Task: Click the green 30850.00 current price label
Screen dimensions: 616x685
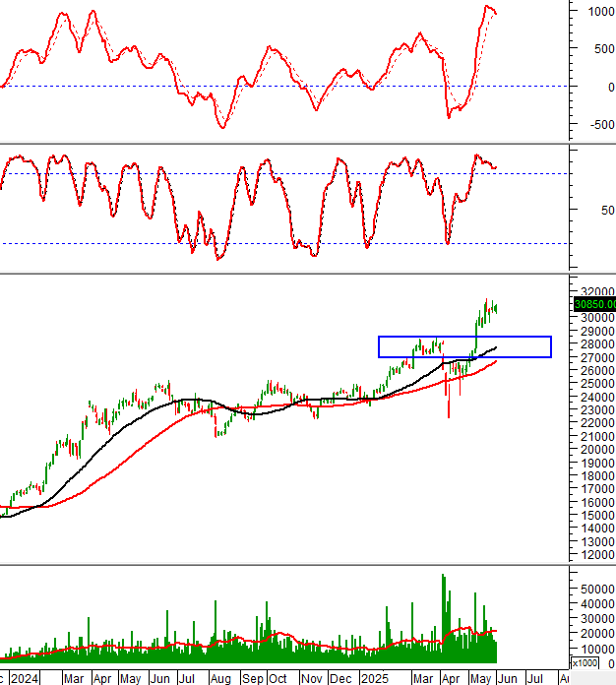Action: coord(594,304)
